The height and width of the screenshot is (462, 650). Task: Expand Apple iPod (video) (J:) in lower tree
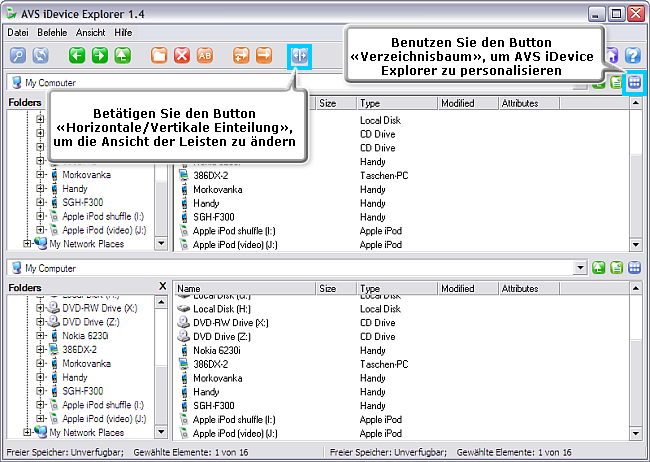click(40, 418)
